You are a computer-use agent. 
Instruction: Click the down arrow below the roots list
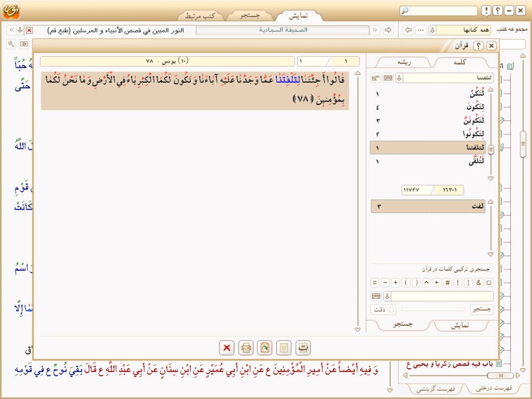tap(491, 254)
